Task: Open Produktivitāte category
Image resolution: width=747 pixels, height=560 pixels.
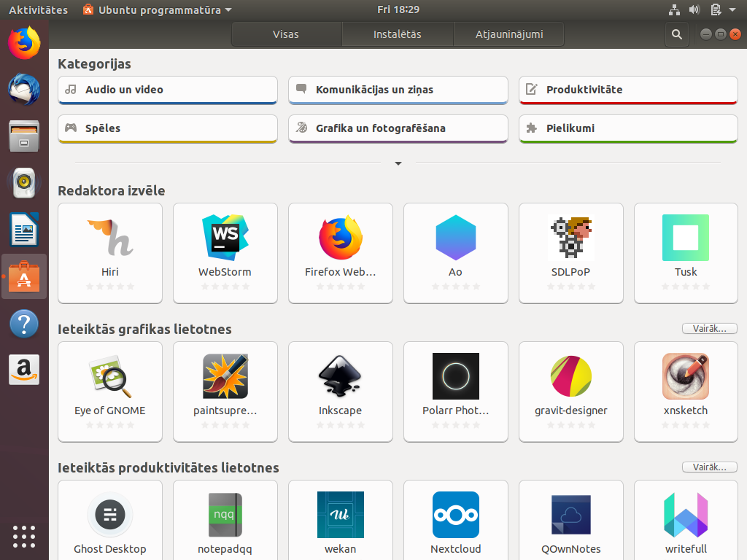Action: pos(628,90)
